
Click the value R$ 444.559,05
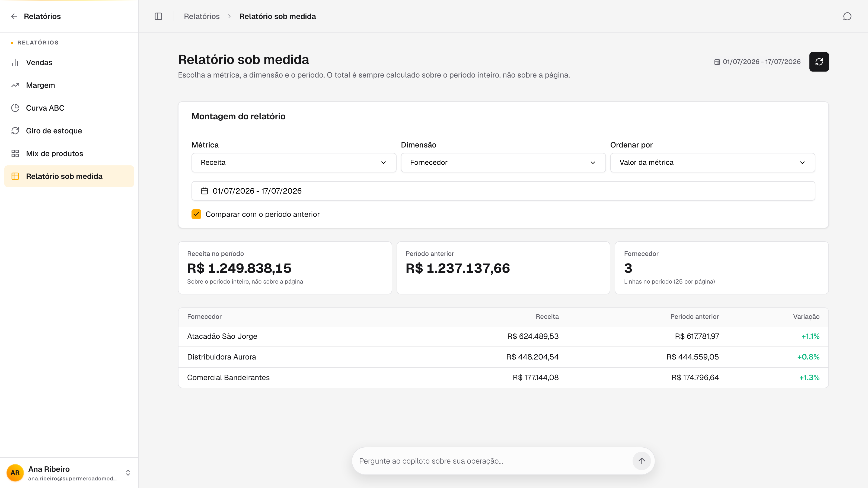pos(693,357)
